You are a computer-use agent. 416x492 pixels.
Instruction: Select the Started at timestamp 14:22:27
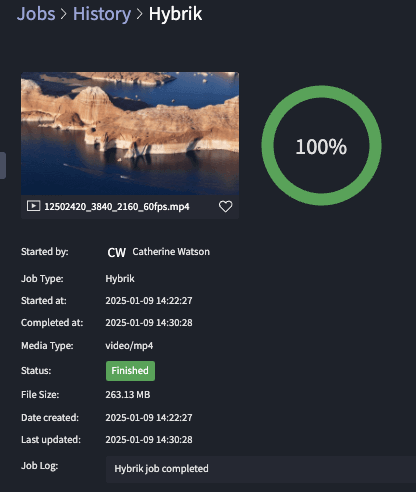click(149, 301)
